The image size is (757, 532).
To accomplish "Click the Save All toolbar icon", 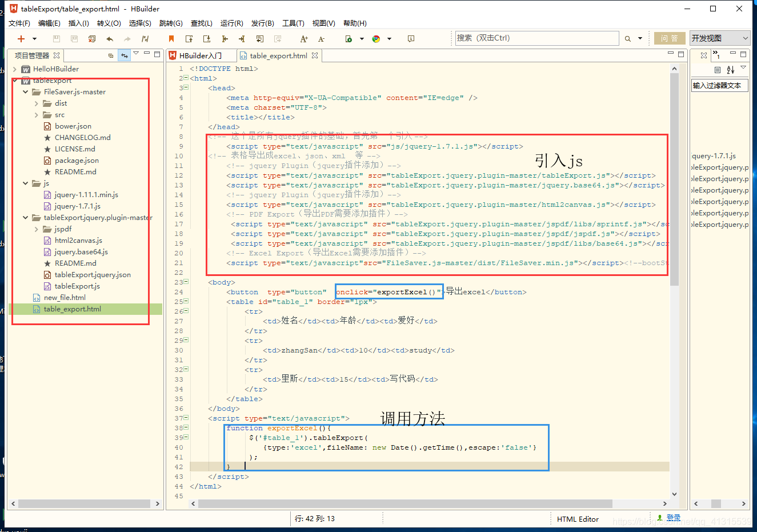I will point(74,39).
